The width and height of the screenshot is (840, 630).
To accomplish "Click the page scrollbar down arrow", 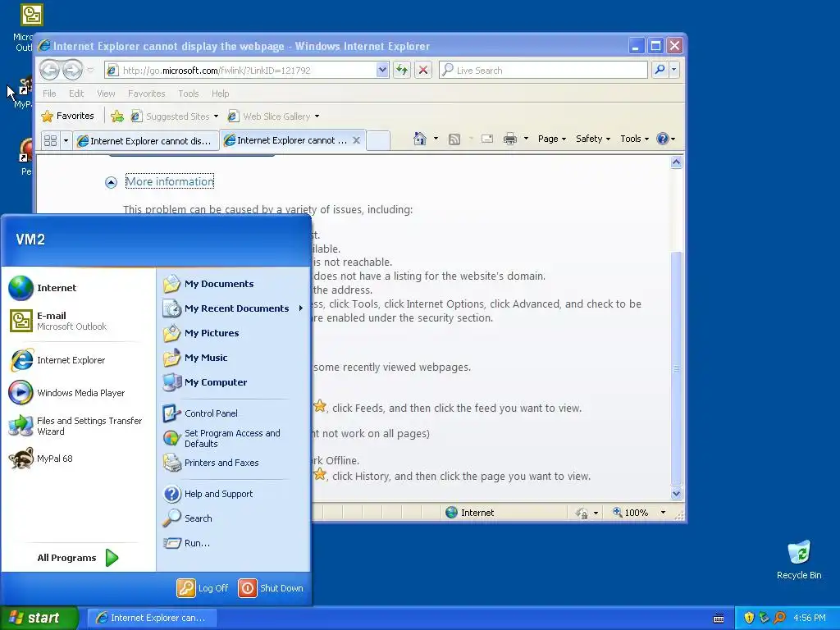I will click(x=676, y=493).
